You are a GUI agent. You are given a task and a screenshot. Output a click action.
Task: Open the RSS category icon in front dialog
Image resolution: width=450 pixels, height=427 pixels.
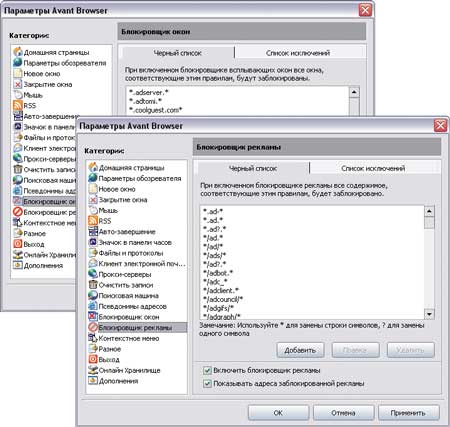point(93,221)
